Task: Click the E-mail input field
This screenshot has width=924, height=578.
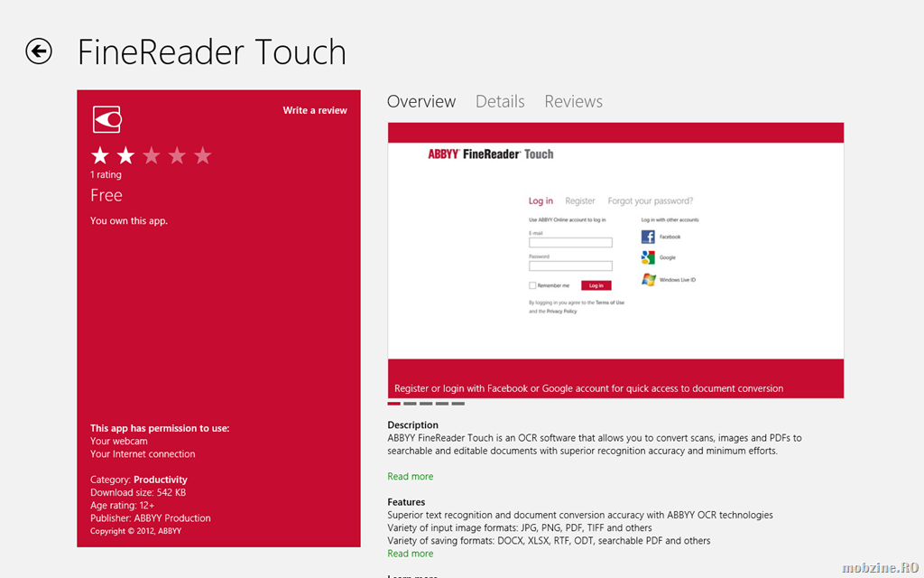Action: (570, 243)
